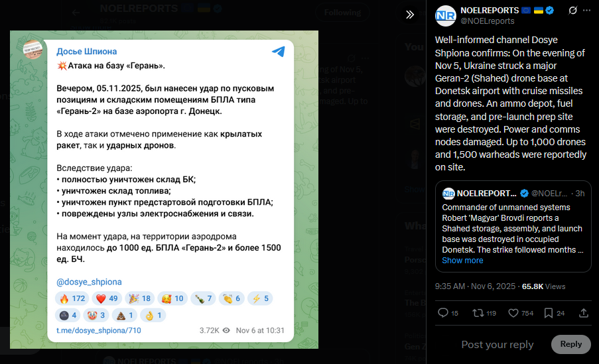Click the eye views icon near 3.72K
The width and height of the screenshot is (599, 364).
pyautogui.click(x=227, y=330)
